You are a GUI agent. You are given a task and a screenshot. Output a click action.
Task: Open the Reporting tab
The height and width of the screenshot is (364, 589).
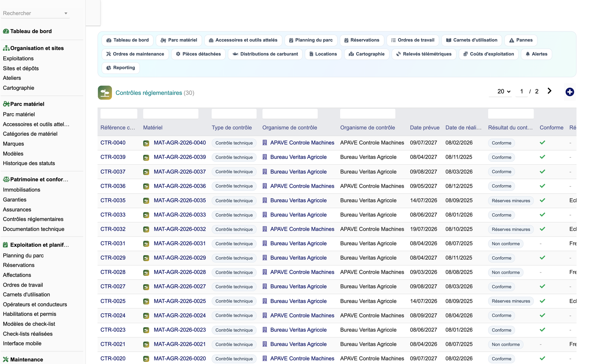tap(120, 68)
